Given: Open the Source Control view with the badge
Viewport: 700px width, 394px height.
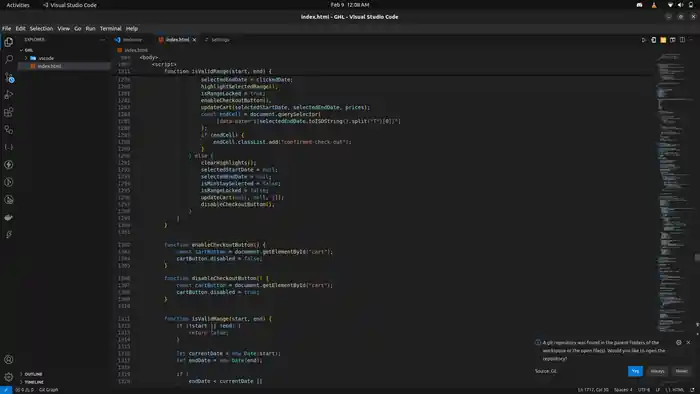Looking at the screenshot, I should click(x=8, y=77).
